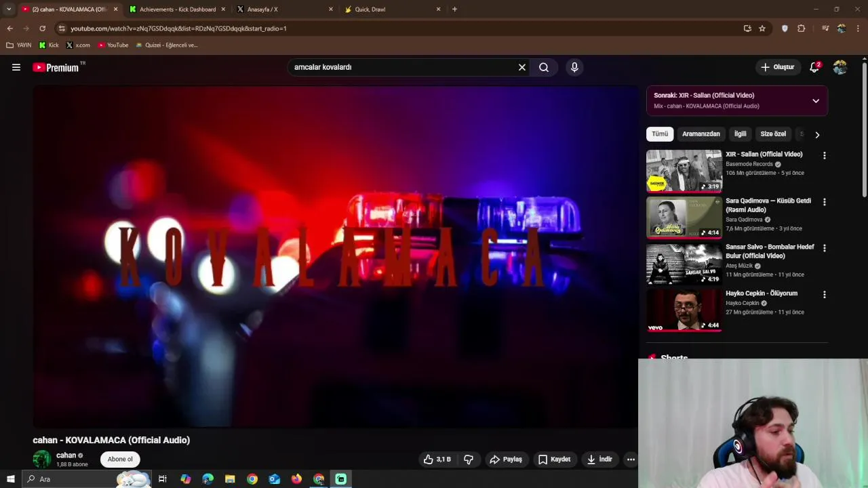The width and height of the screenshot is (868, 488).
Task: Install app icon in address bar
Action: click(x=747, y=28)
